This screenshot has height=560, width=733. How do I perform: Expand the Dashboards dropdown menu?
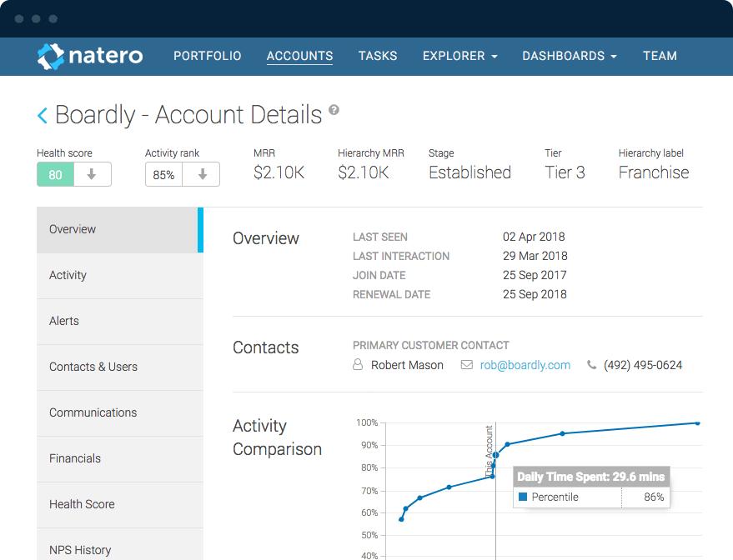[x=570, y=56]
